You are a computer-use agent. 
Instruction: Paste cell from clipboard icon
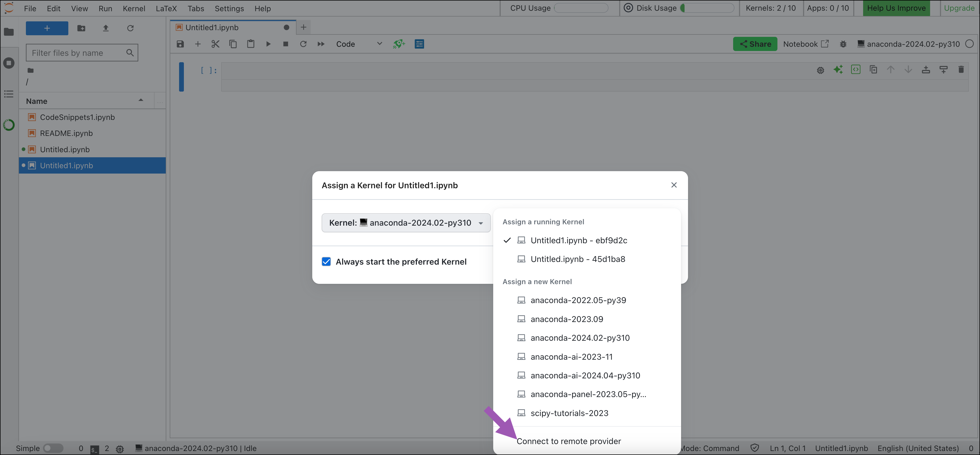pos(251,44)
